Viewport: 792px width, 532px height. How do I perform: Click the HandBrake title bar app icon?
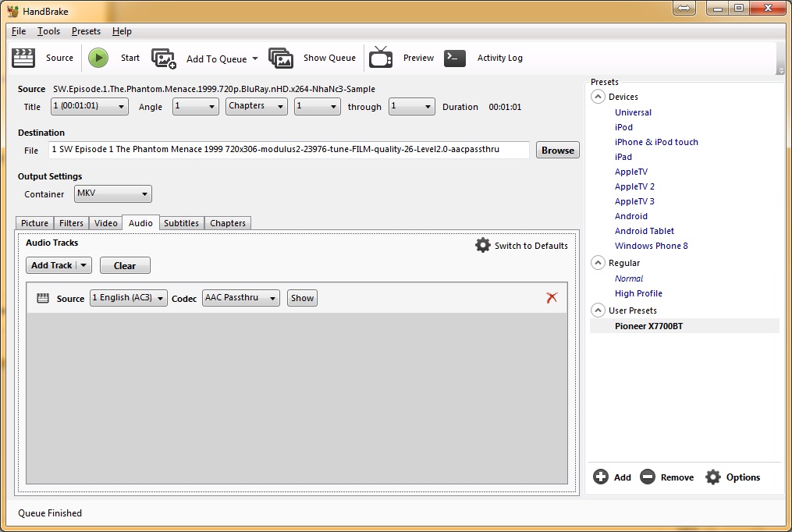click(x=12, y=11)
